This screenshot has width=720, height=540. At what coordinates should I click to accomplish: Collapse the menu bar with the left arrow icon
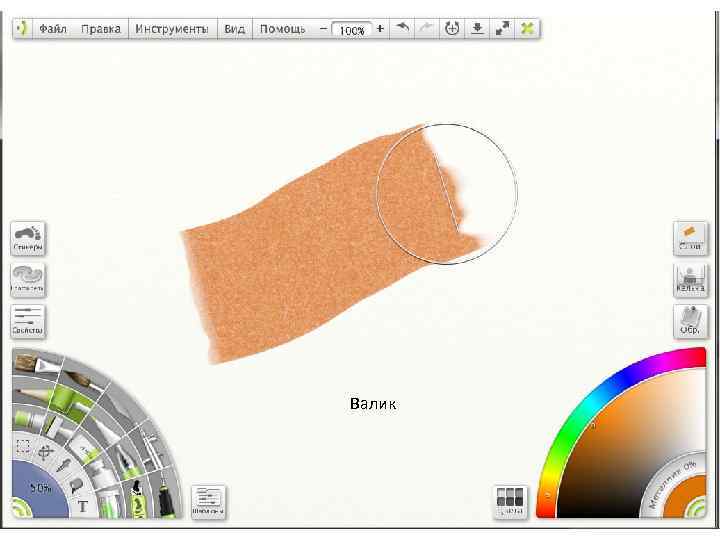(22, 28)
